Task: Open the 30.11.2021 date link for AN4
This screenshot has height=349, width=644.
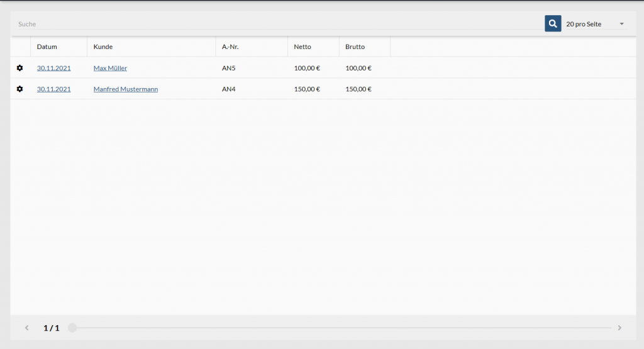Action: (53, 89)
